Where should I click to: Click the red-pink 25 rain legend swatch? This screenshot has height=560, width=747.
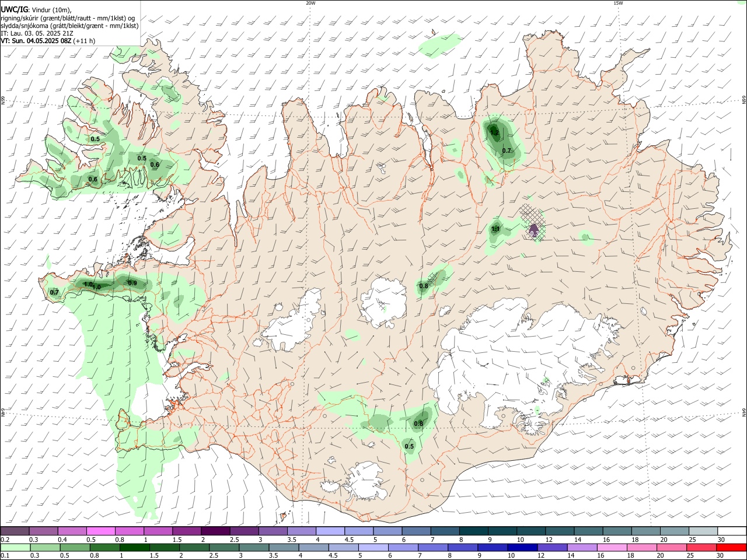[701, 548]
